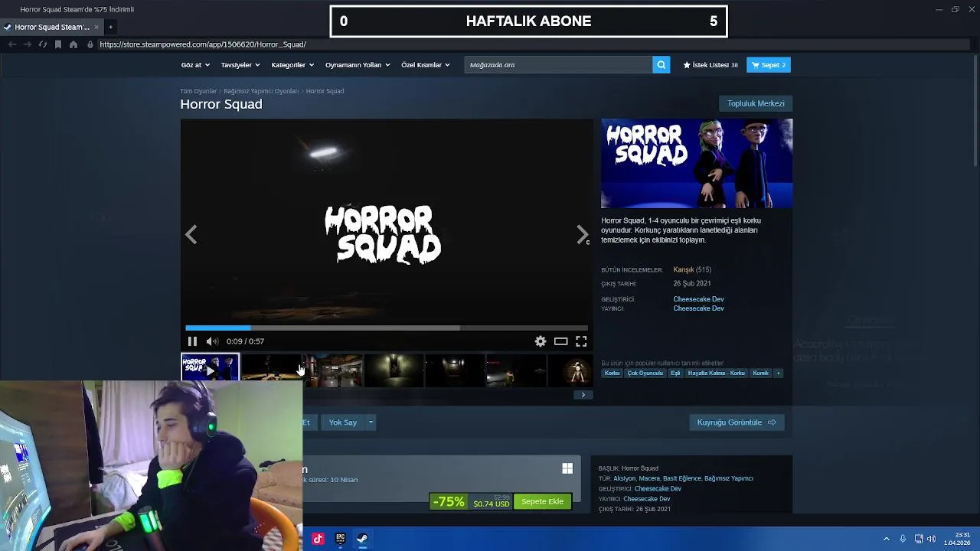Screen dimensions: 980x551
Task: Expand the Tavsiyeler dropdown
Action: point(239,65)
